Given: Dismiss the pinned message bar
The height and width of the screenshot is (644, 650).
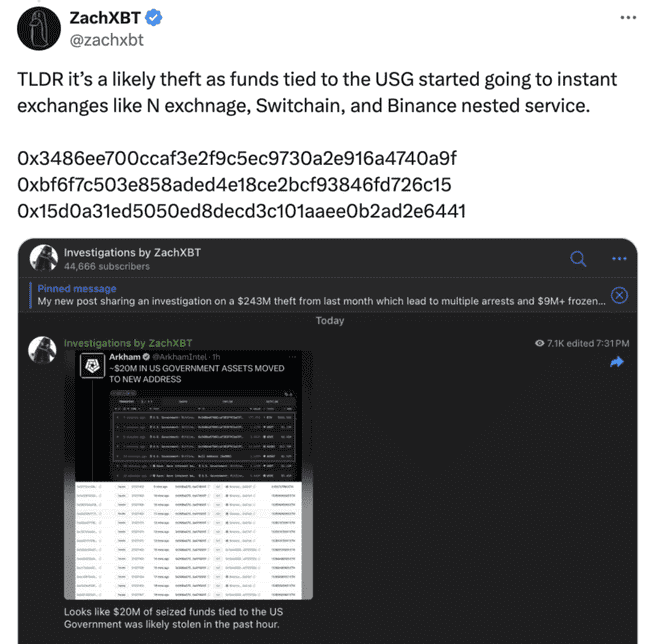Looking at the screenshot, I should point(619,295).
